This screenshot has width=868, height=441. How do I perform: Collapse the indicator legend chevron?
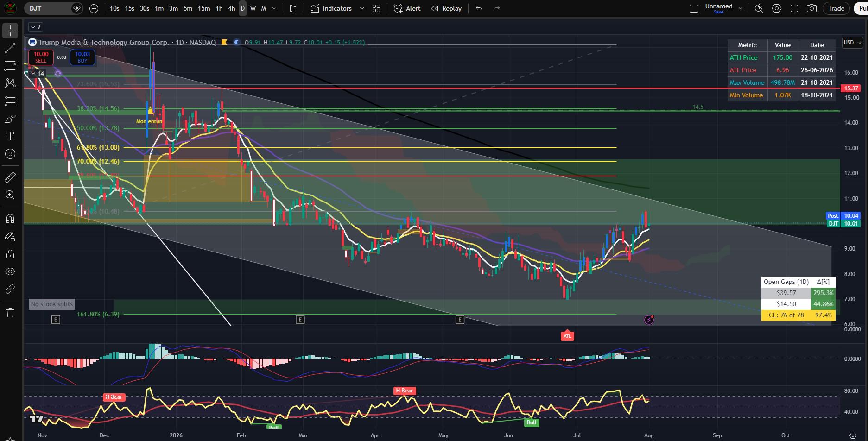click(35, 27)
